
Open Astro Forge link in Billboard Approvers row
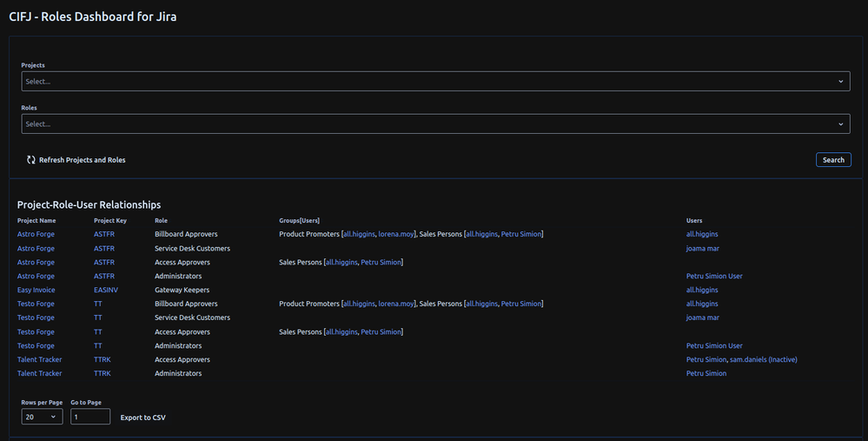36,234
